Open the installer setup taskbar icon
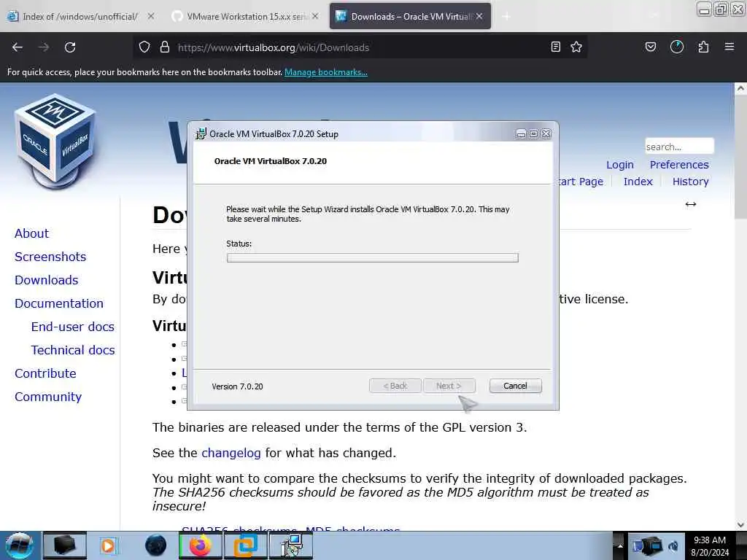 291,545
